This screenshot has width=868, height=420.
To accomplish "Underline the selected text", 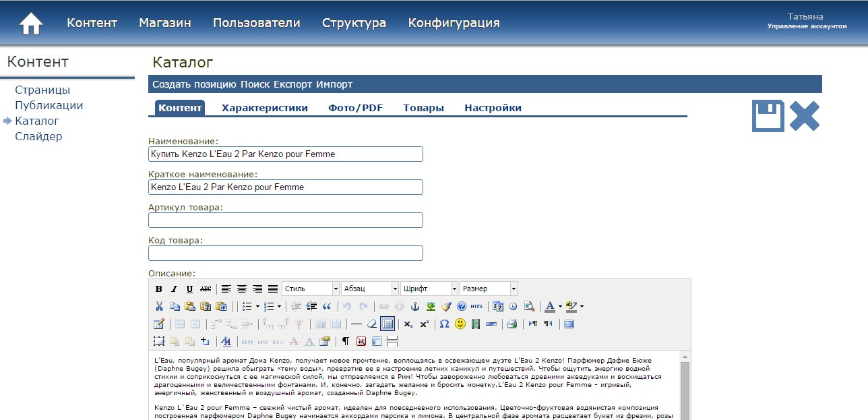I will pyautogui.click(x=189, y=289).
